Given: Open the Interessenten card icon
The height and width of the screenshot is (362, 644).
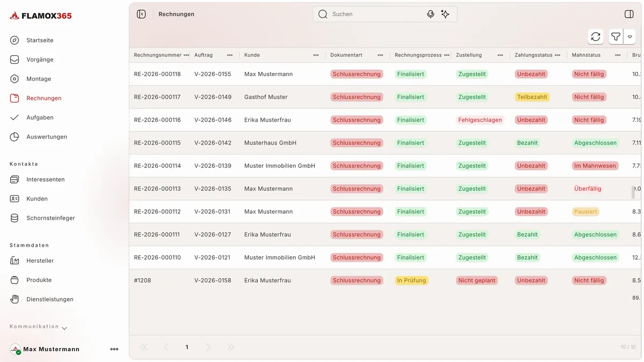Looking at the screenshot, I should 14,180.
